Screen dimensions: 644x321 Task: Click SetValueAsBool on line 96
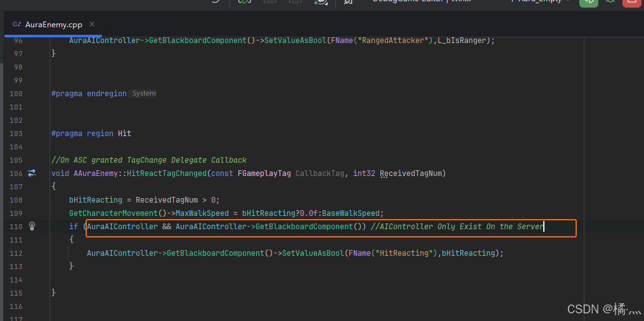click(295, 41)
